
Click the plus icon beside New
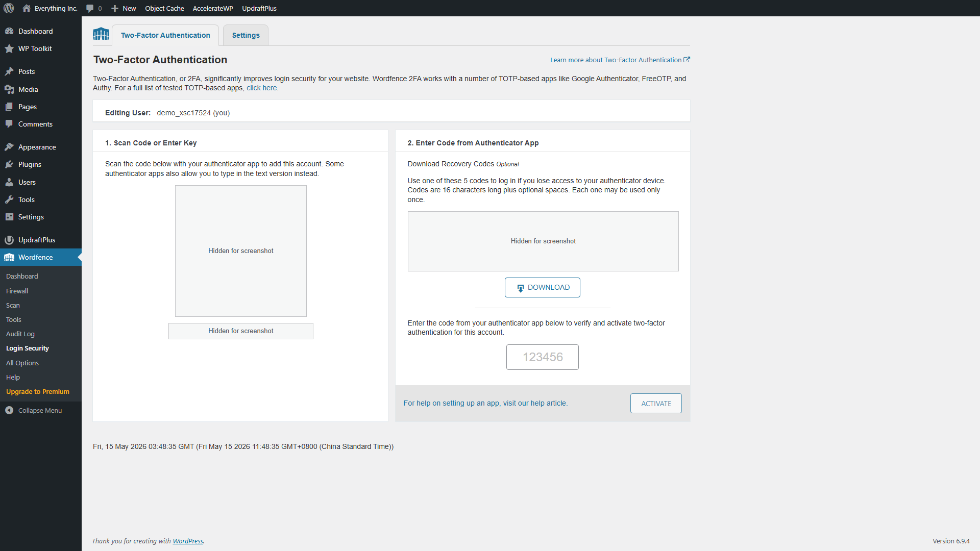(x=115, y=8)
